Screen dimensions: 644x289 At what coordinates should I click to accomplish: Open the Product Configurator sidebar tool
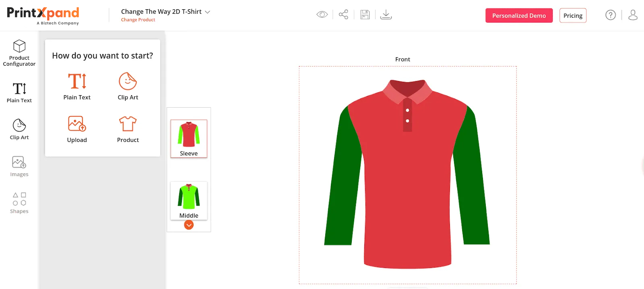[x=19, y=53]
